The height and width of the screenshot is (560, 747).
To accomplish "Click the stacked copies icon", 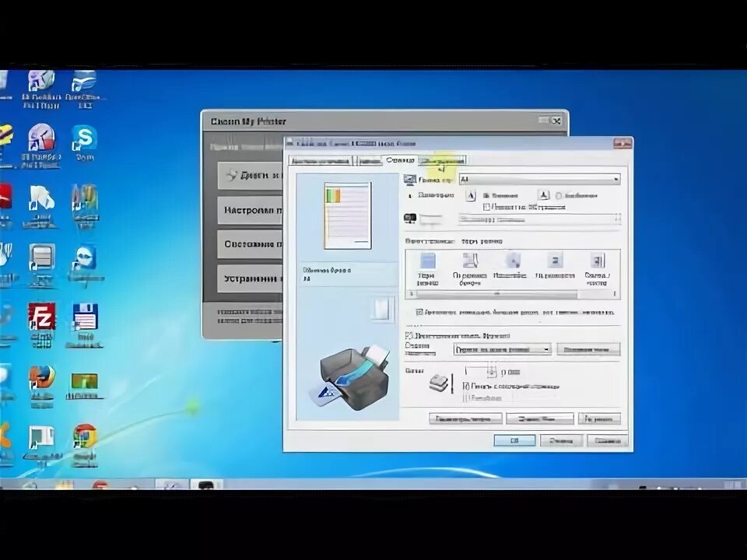I will click(x=439, y=383).
